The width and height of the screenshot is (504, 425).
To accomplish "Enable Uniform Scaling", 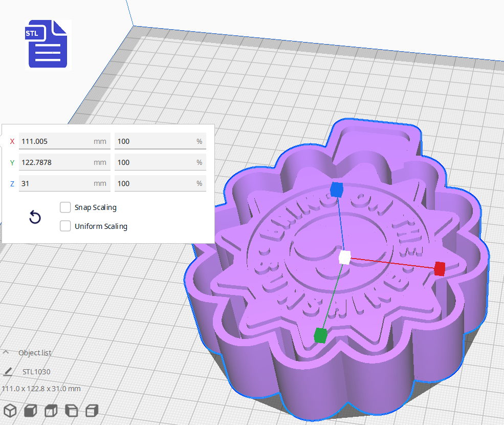I will (65, 226).
